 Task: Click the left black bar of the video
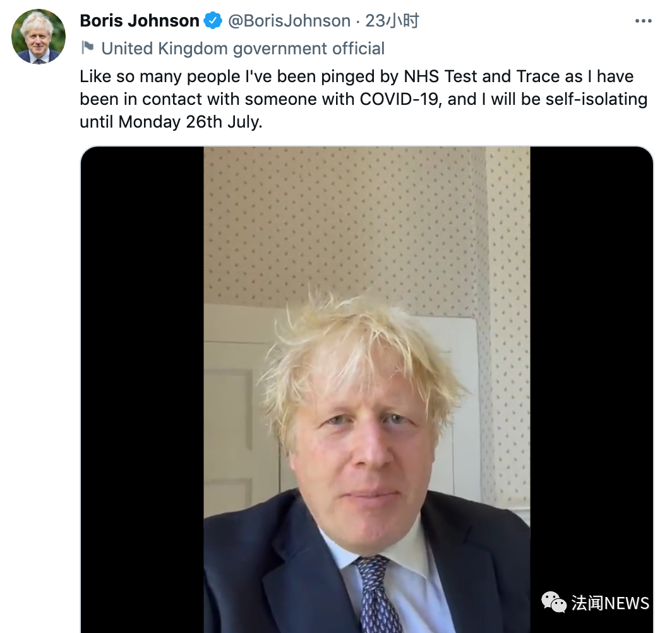click(x=142, y=389)
